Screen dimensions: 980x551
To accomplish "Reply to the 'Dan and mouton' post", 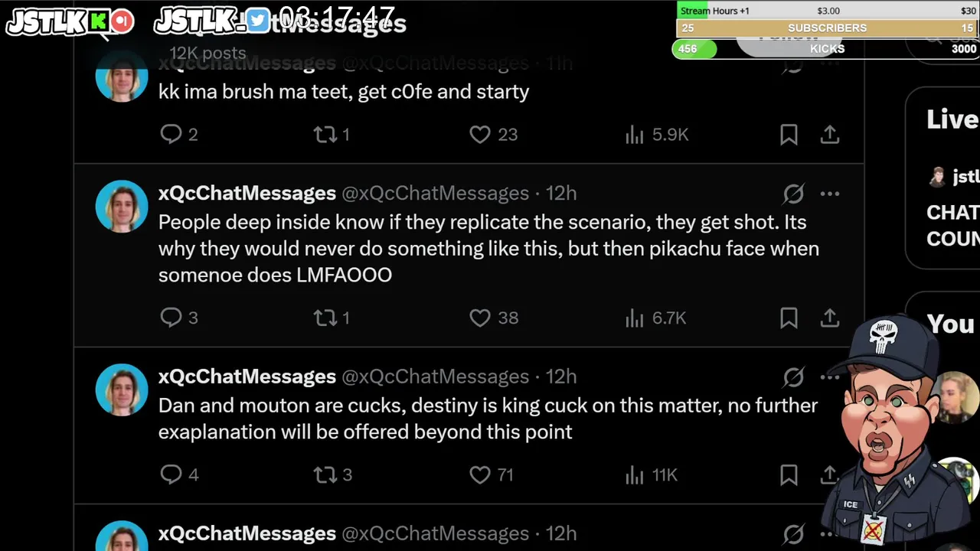I will pos(171,475).
